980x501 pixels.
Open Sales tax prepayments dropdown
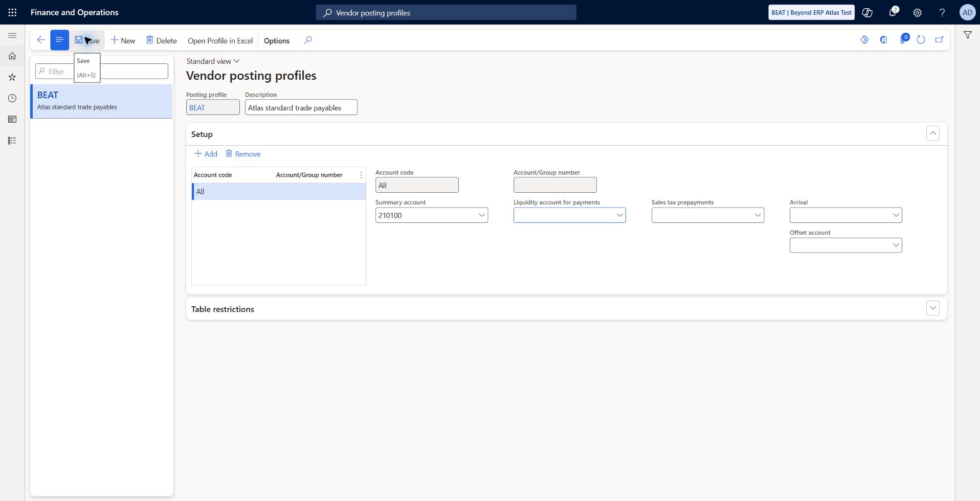(758, 215)
